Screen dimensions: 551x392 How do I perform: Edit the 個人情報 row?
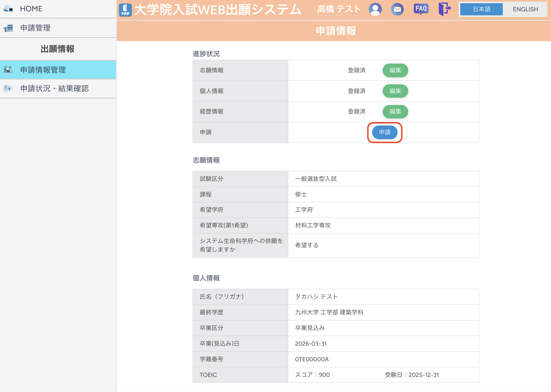[x=395, y=91]
